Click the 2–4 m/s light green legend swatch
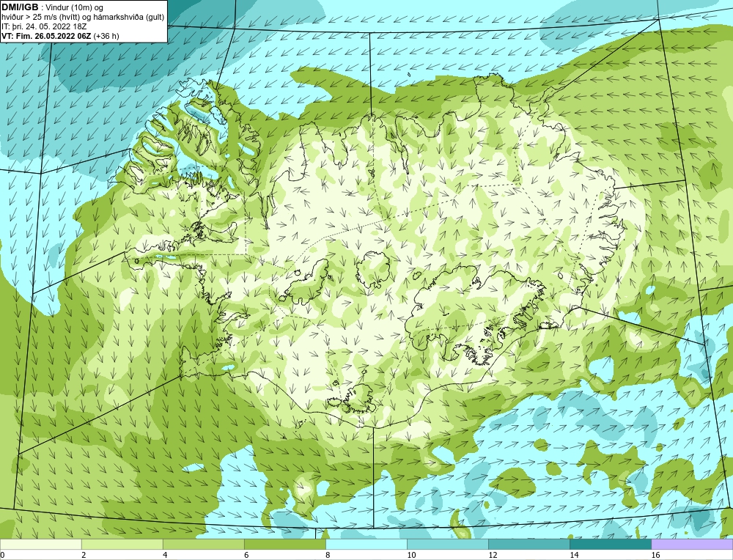Viewport: 733px width, 560px height. click(x=122, y=544)
